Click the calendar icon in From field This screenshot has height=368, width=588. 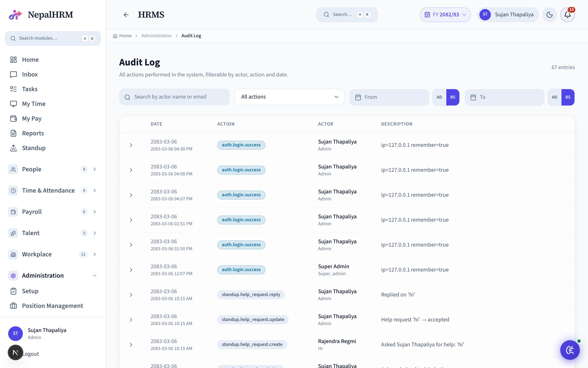click(x=358, y=97)
